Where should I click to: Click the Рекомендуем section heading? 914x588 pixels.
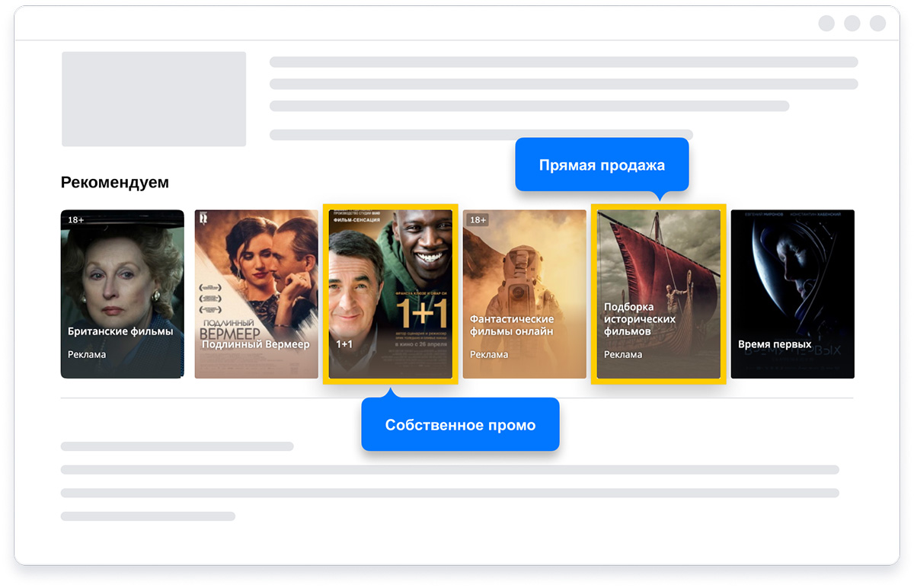click(115, 183)
